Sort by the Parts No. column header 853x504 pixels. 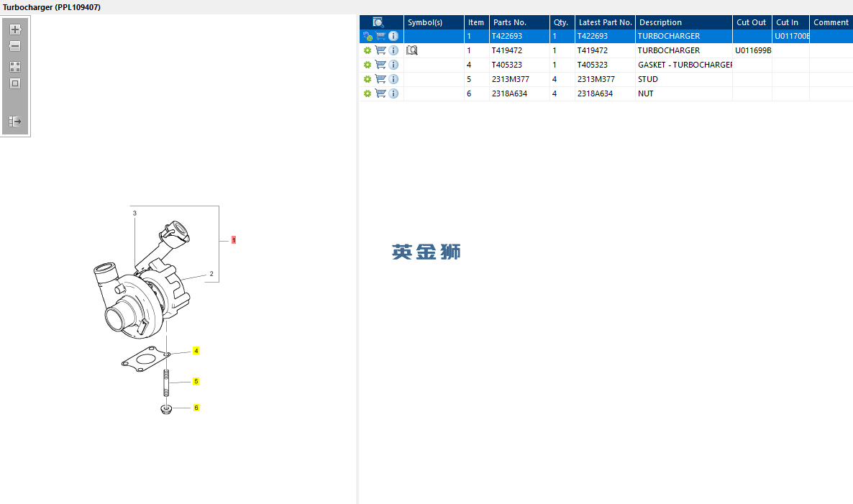click(519, 22)
